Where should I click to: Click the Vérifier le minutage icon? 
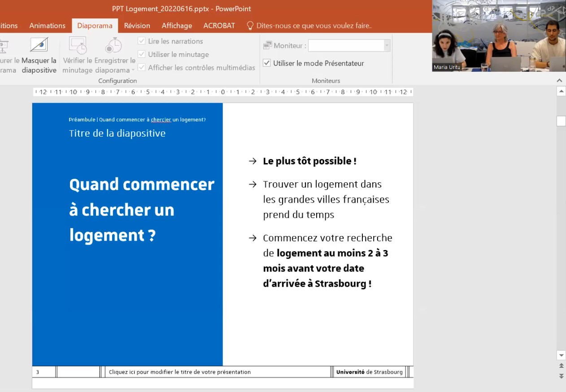point(77,45)
